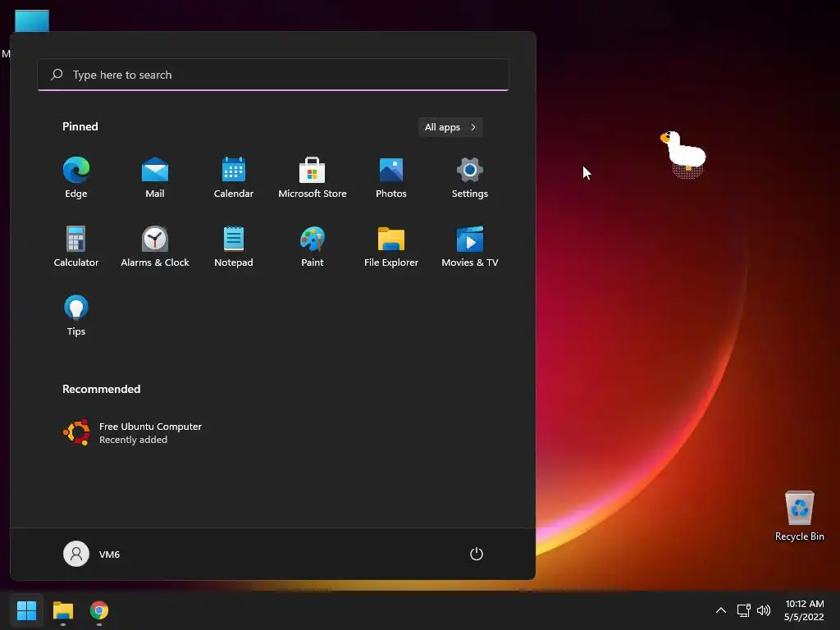Open recommended Free Ubuntu Computer item
Image resolution: width=840 pixels, height=630 pixels.
tap(132, 432)
